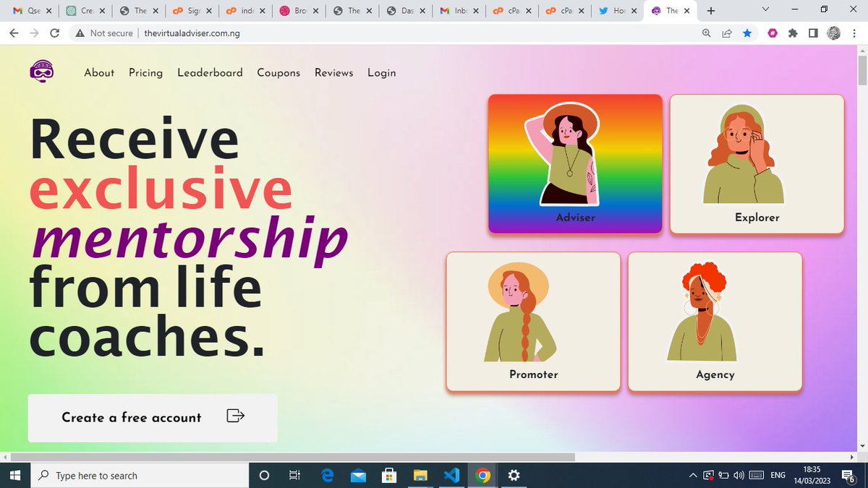
Task: Click the battery icon in system tray
Action: (x=723, y=476)
